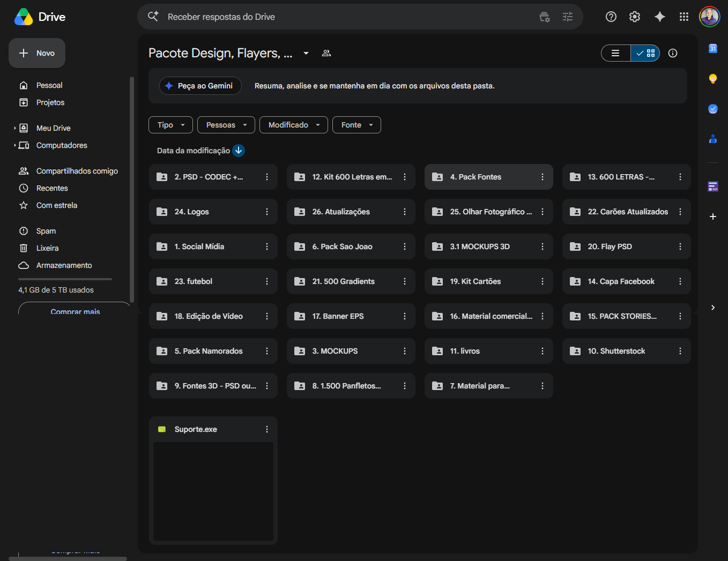Viewport: 728px width, 561px height.
Task: Open Suporte.exe file thumbnail preview
Action: (213, 491)
